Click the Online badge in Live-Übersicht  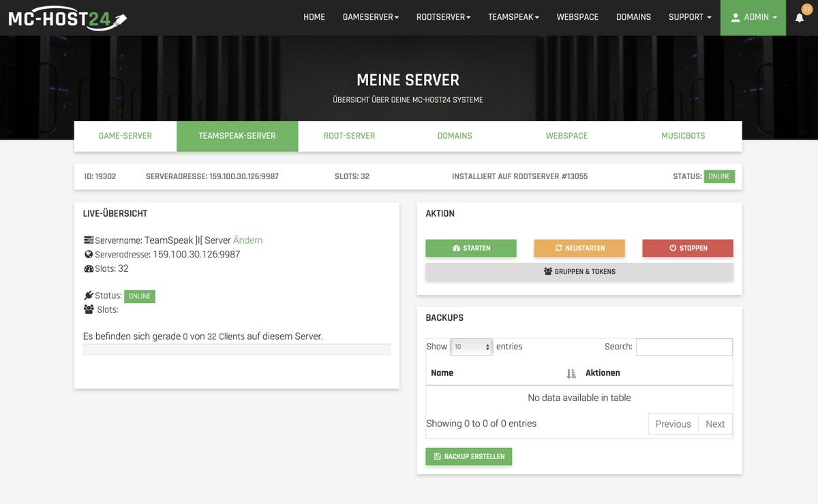(140, 296)
